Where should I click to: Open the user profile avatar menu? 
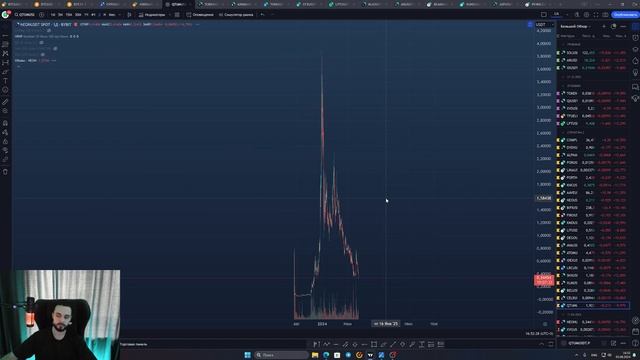[x=5, y=15]
